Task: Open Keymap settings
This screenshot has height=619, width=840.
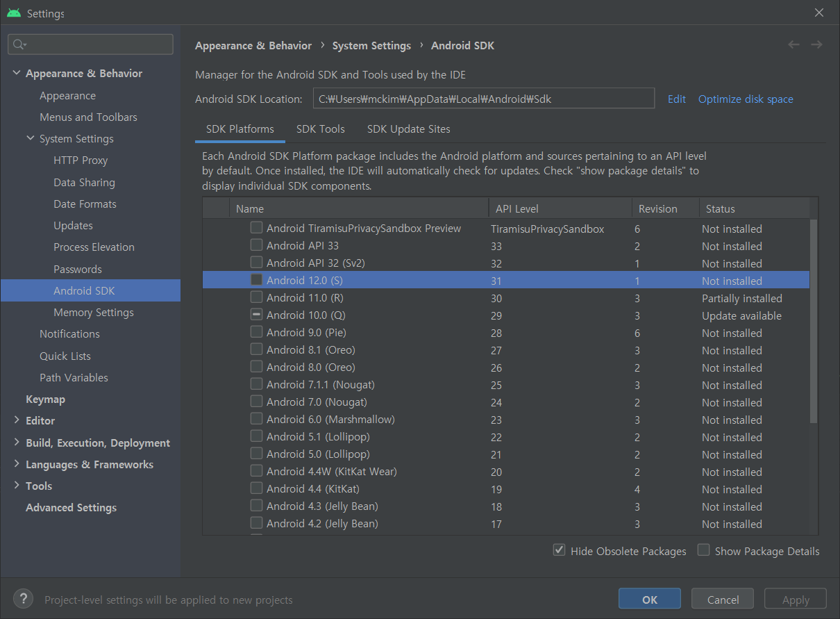Action: coord(45,399)
